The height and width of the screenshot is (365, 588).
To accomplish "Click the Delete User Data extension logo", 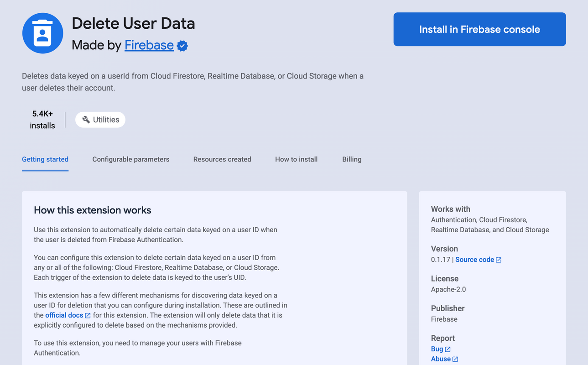I will tap(42, 33).
